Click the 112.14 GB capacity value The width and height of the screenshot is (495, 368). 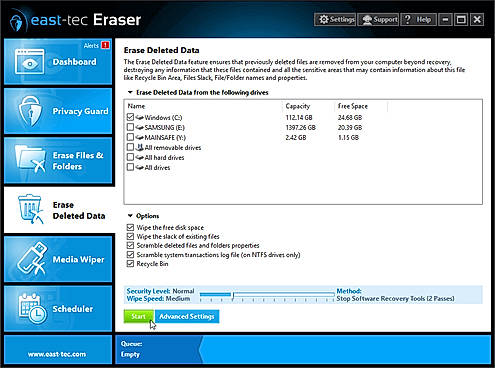299,117
